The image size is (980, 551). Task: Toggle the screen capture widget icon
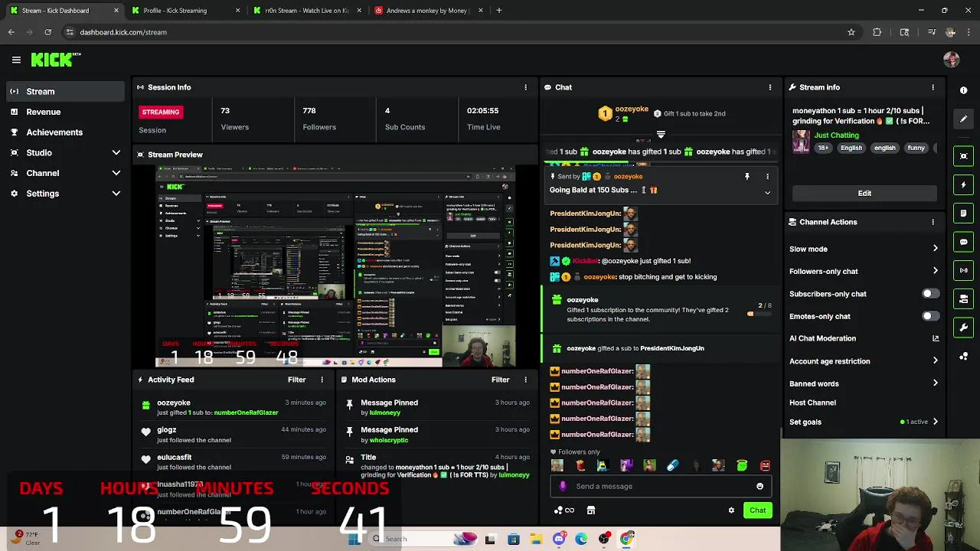coord(963,156)
